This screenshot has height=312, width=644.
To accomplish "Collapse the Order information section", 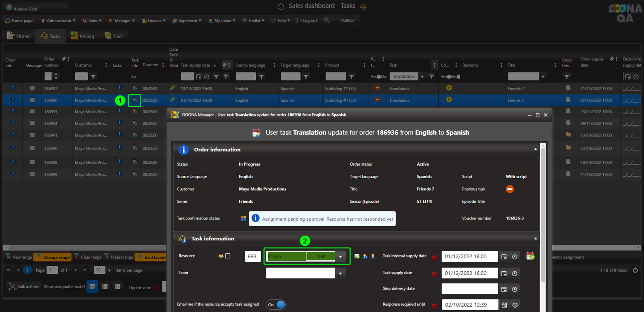I will (535, 150).
